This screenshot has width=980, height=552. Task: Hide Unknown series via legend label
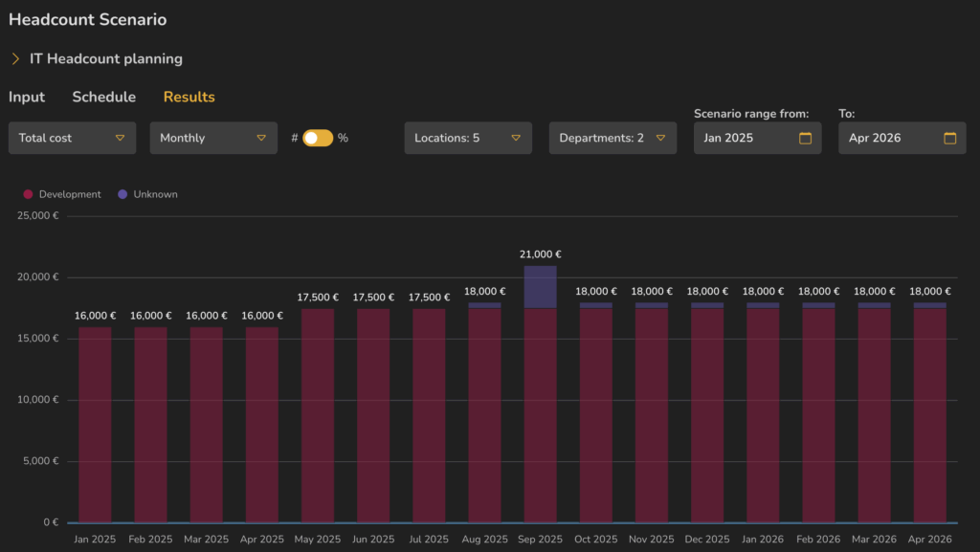pyautogui.click(x=155, y=194)
